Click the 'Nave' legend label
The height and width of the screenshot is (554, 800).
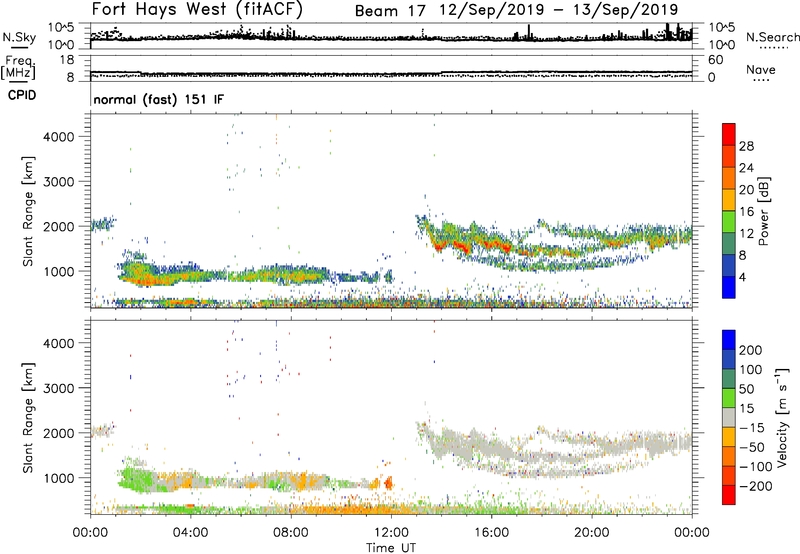[x=761, y=69]
